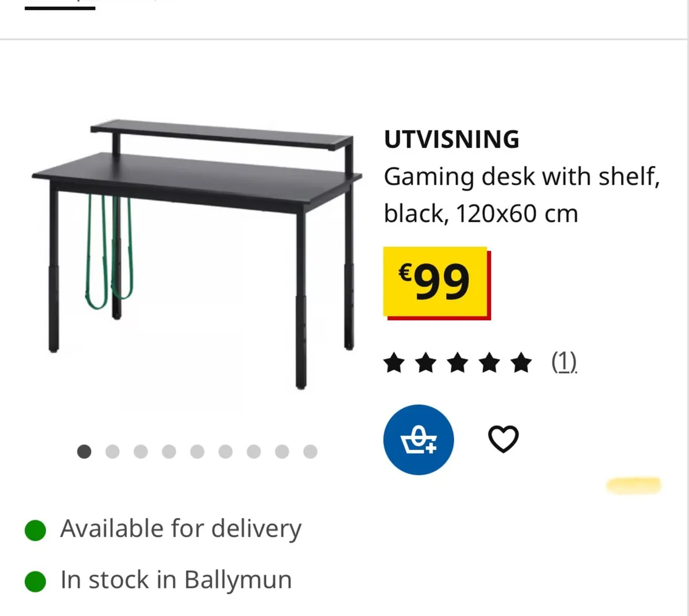This screenshot has width=689, height=616.
Task: Open the gaming desk product image
Action: 196,253
